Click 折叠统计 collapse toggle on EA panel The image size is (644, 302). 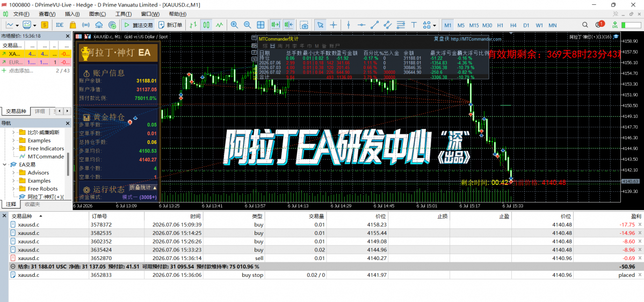[x=143, y=187]
